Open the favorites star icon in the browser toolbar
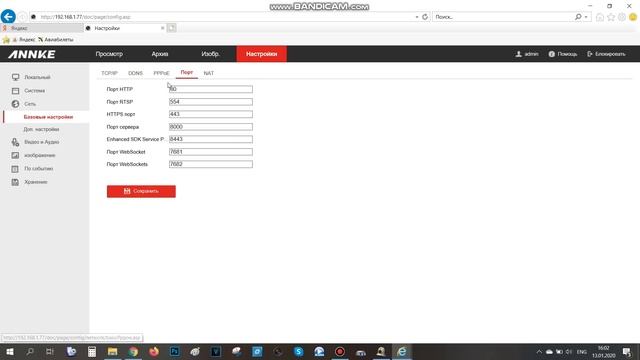The width and height of the screenshot is (640, 360). 611,17
